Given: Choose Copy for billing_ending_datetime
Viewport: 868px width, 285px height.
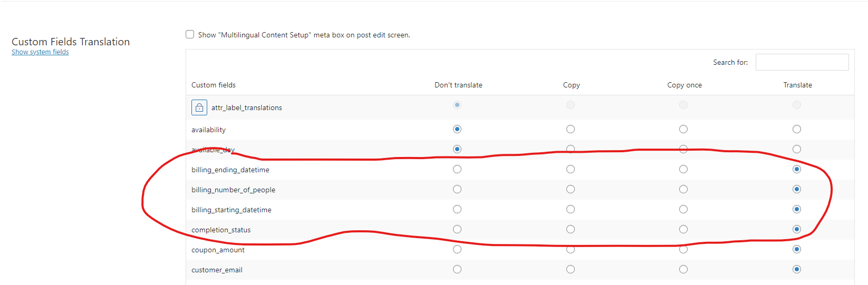Looking at the screenshot, I should pyautogui.click(x=571, y=169).
